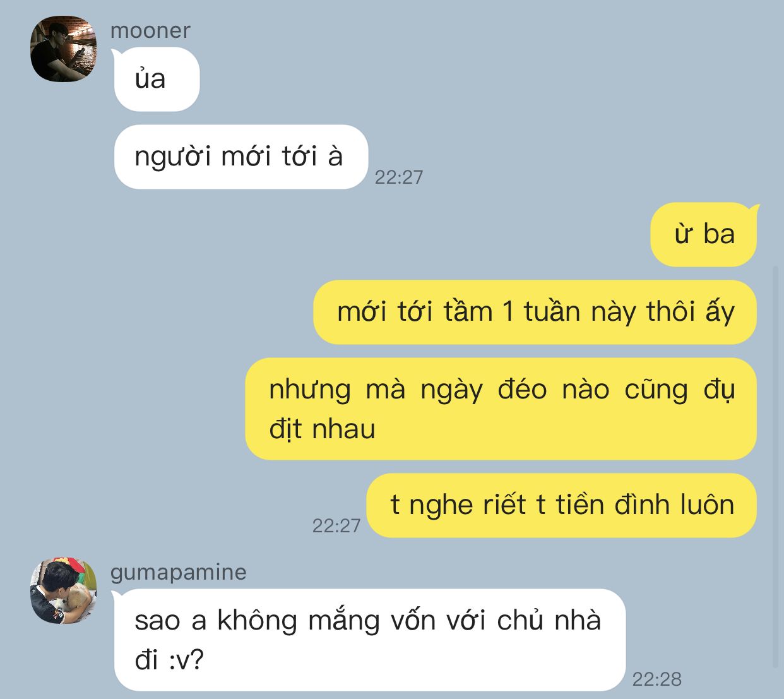Image resolution: width=784 pixels, height=699 pixels.
Task: Tap the gumapamine username label
Action: 179,572
